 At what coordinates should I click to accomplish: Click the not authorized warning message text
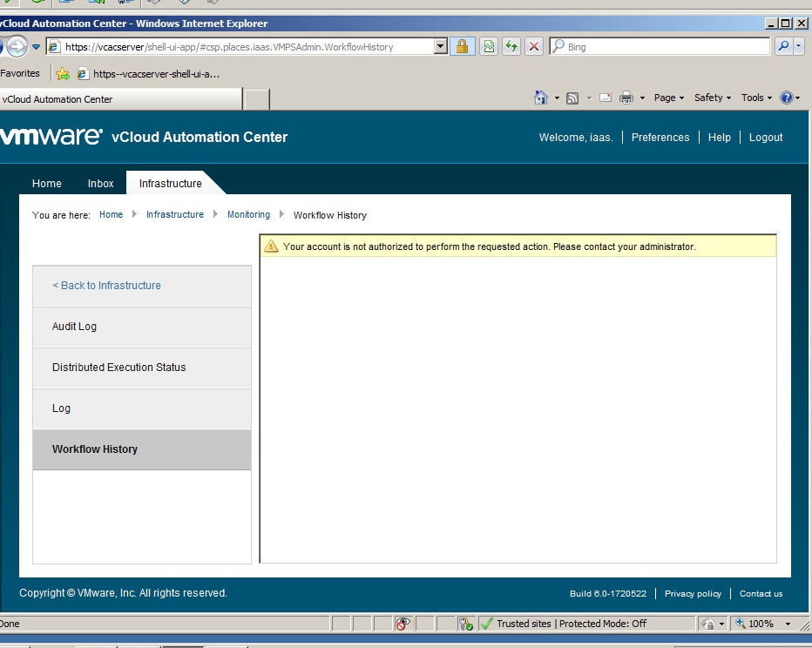click(490, 246)
